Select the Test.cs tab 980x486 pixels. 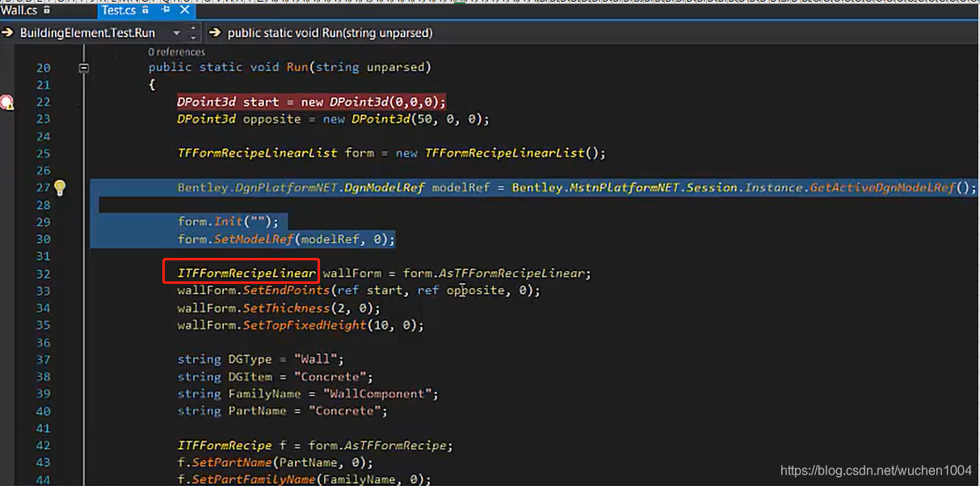[118, 11]
